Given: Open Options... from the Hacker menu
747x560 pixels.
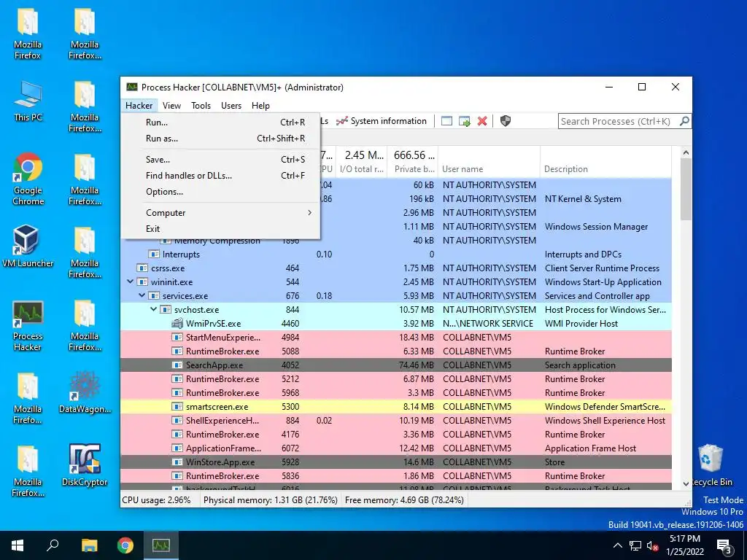Looking at the screenshot, I should coord(220,192).
